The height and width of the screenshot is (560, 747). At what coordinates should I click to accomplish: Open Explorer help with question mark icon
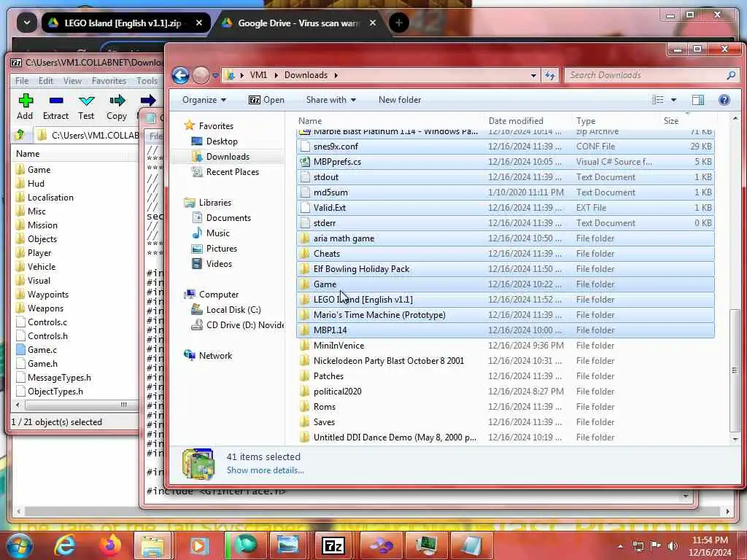click(724, 99)
